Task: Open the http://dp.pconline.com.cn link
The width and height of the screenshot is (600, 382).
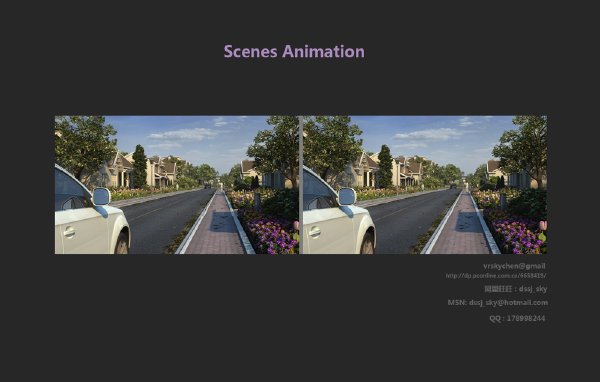Action: click(x=496, y=276)
